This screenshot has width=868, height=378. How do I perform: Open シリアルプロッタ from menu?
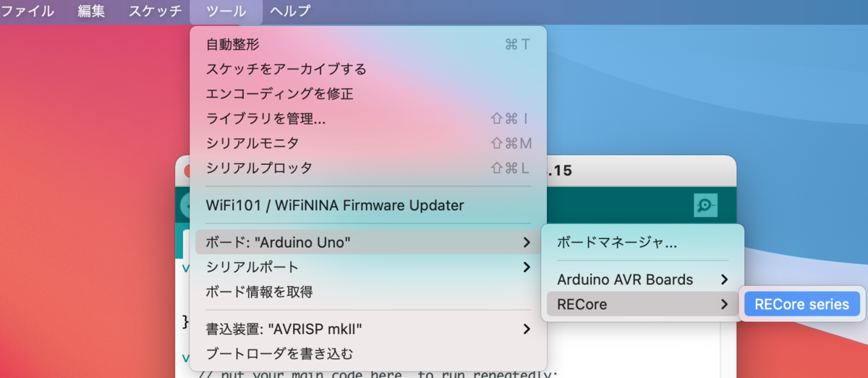[x=368, y=168]
